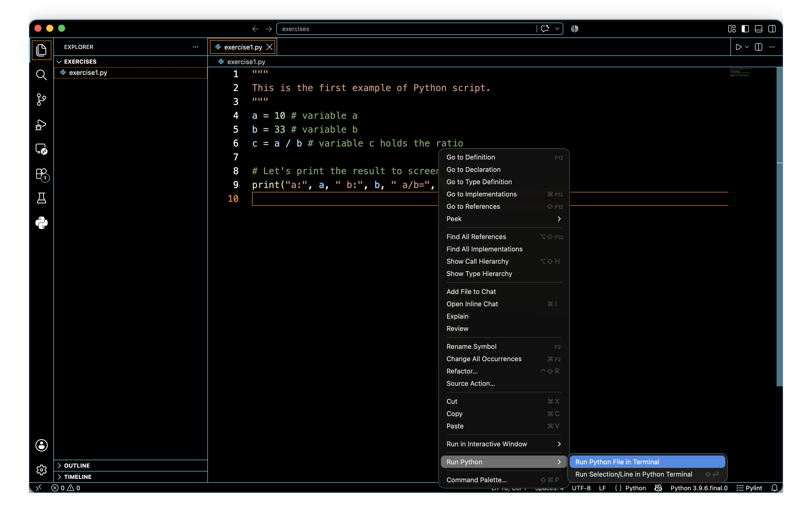Expand the TIMELINE section
This screenshot has width=812, height=531.
tap(131, 477)
